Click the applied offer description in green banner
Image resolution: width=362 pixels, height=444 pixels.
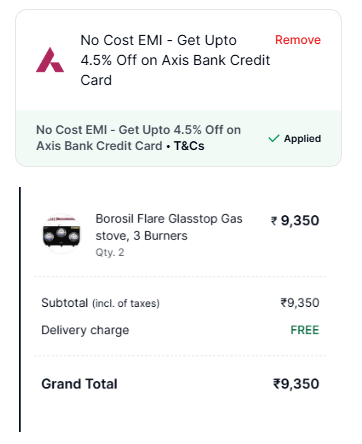pos(138,138)
